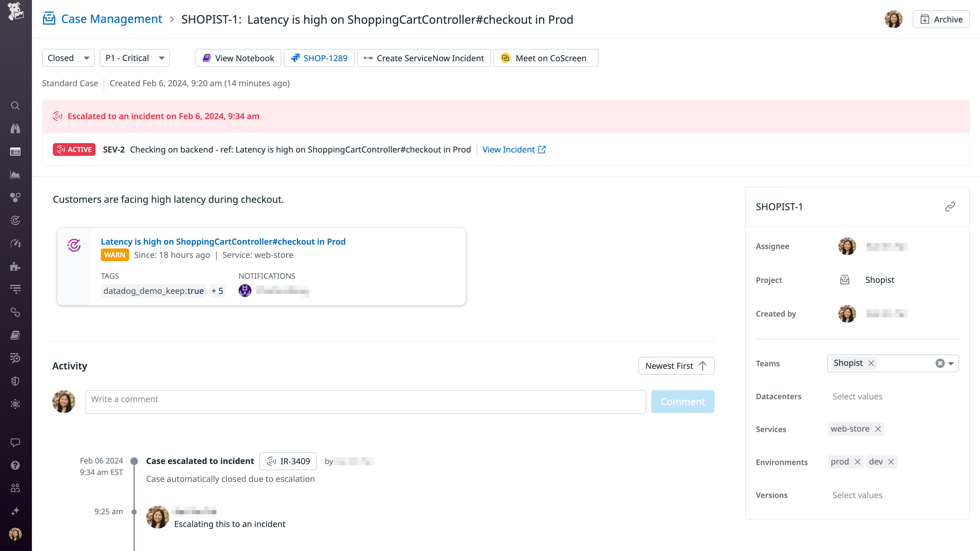Click the Write a comment field
The width and height of the screenshot is (980, 551).
365,402
